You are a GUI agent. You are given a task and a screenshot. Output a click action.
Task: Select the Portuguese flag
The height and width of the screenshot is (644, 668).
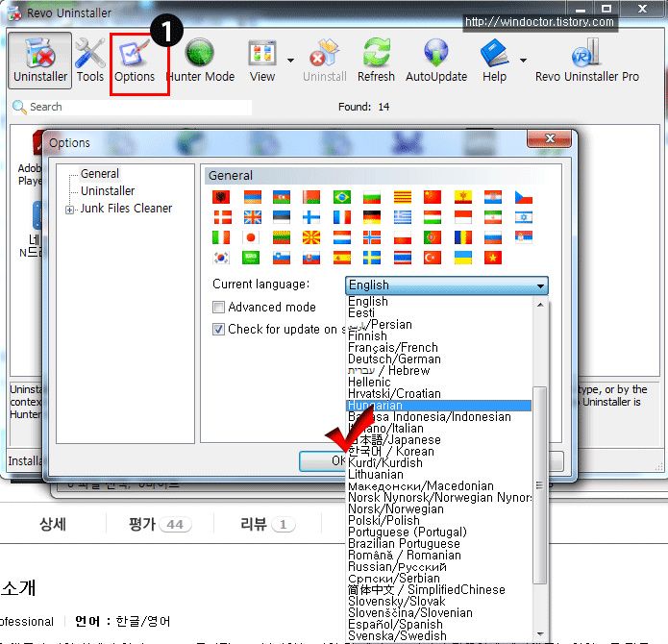[x=433, y=237]
